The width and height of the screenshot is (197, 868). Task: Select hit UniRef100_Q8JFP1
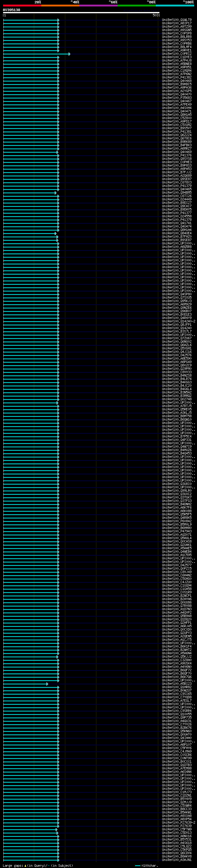click(177, 325)
